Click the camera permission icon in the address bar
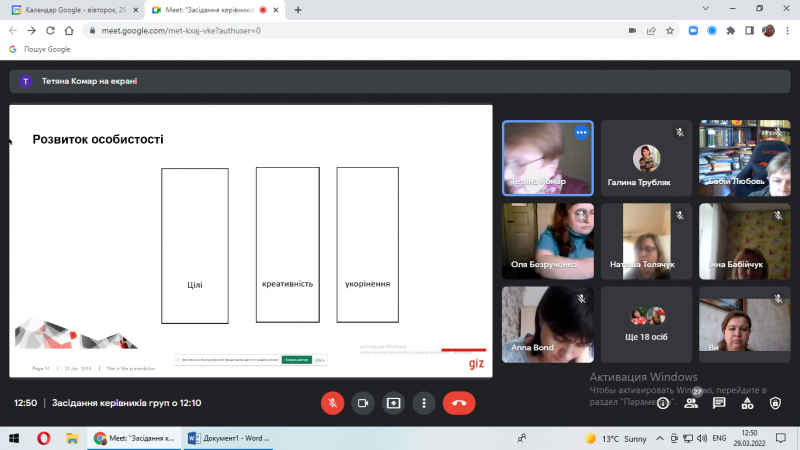The height and width of the screenshot is (450, 800). pos(632,31)
